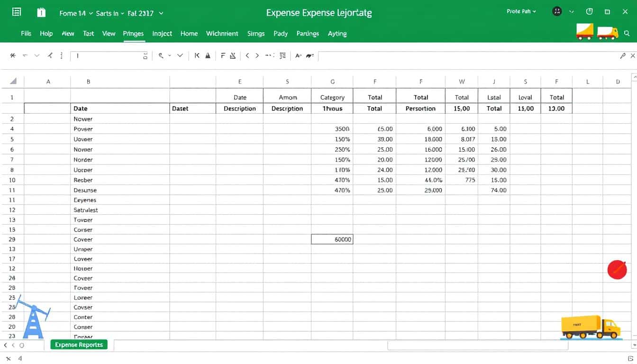Click the X in the status bar
Viewport: 637px width, 364px height.
[x=8, y=359]
